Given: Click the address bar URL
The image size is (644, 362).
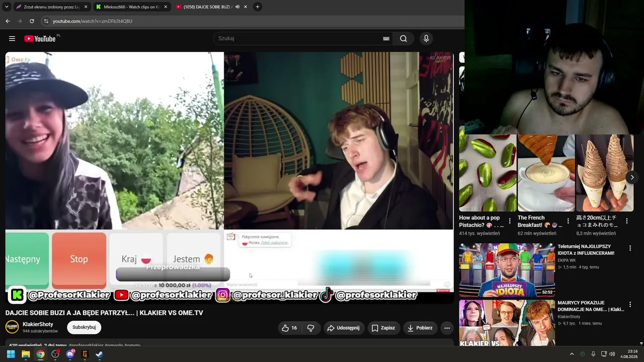Looking at the screenshot, I should click(x=93, y=21).
